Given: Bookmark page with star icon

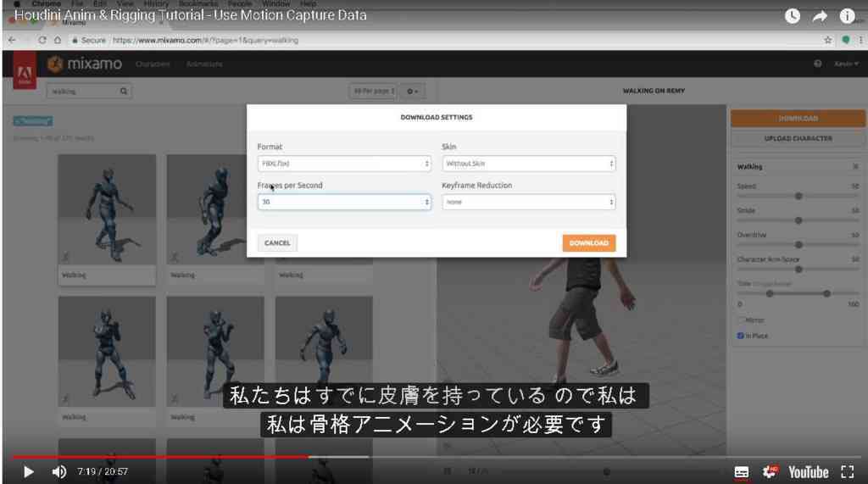Looking at the screenshot, I should [x=827, y=40].
